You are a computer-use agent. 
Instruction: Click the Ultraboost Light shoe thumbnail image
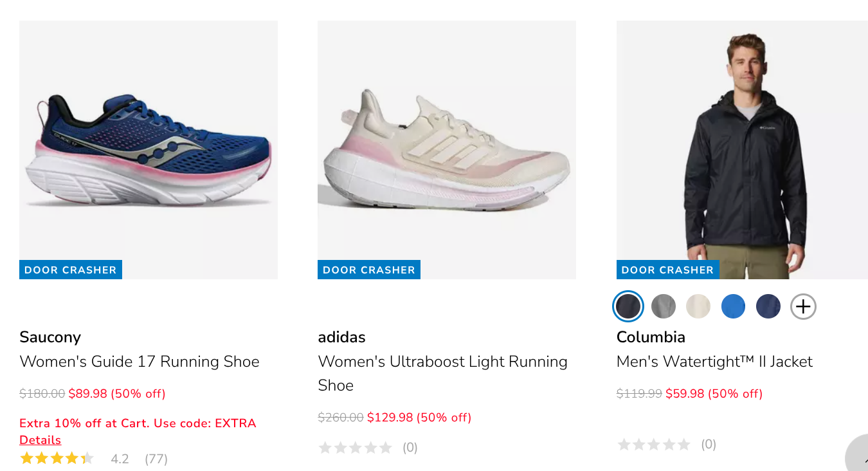pos(446,149)
